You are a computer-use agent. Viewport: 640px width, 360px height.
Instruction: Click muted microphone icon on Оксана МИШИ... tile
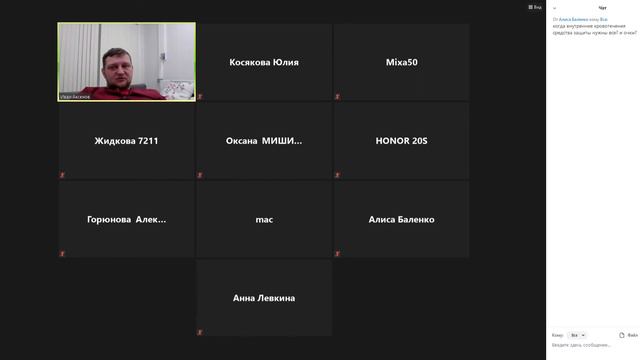200,175
